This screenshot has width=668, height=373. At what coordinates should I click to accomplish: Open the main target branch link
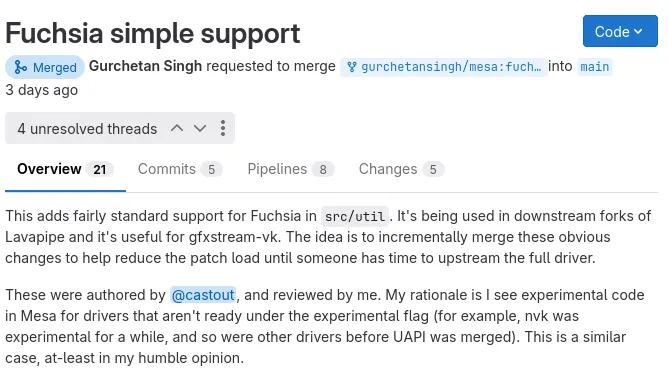(595, 67)
